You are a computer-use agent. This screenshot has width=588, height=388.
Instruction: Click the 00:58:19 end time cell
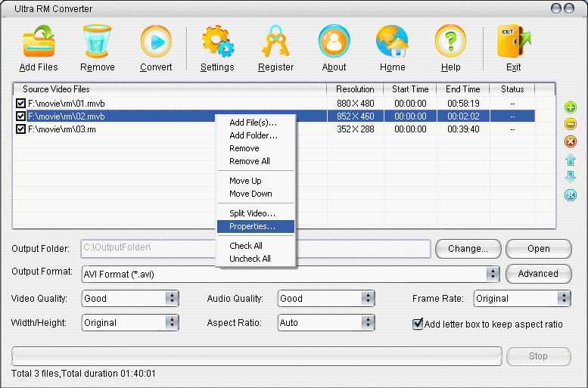pyautogui.click(x=463, y=103)
